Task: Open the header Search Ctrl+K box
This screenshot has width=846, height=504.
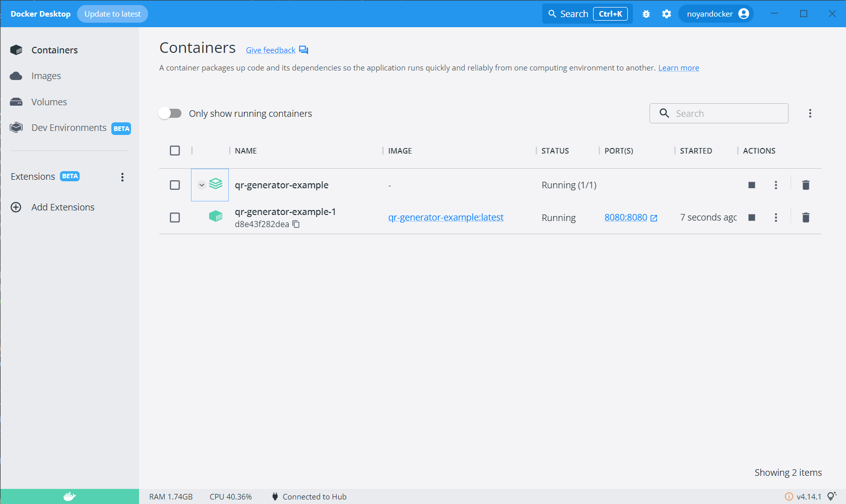Action: (x=588, y=14)
